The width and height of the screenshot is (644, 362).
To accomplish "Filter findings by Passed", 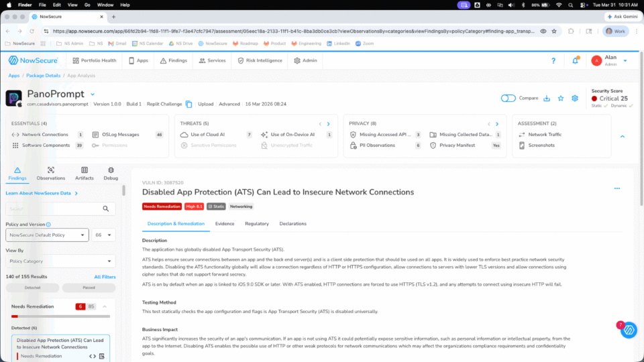I will pyautogui.click(x=89, y=288).
